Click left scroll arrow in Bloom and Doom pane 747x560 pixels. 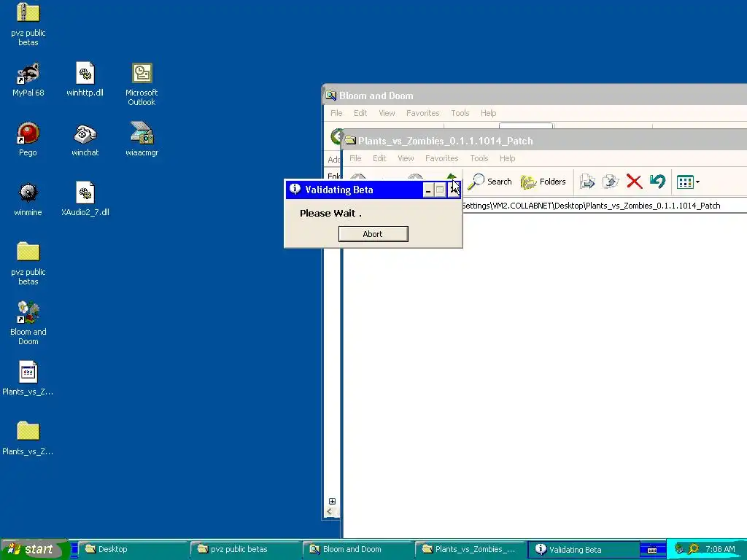(x=329, y=511)
